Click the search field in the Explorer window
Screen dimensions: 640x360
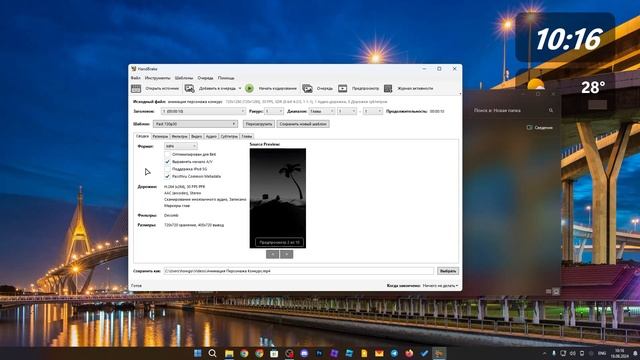click(513, 110)
